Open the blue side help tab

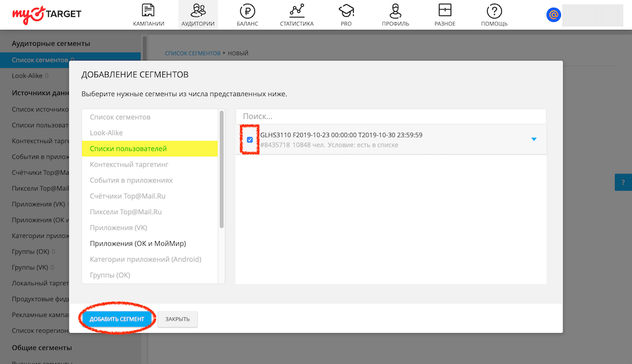point(623,183)
